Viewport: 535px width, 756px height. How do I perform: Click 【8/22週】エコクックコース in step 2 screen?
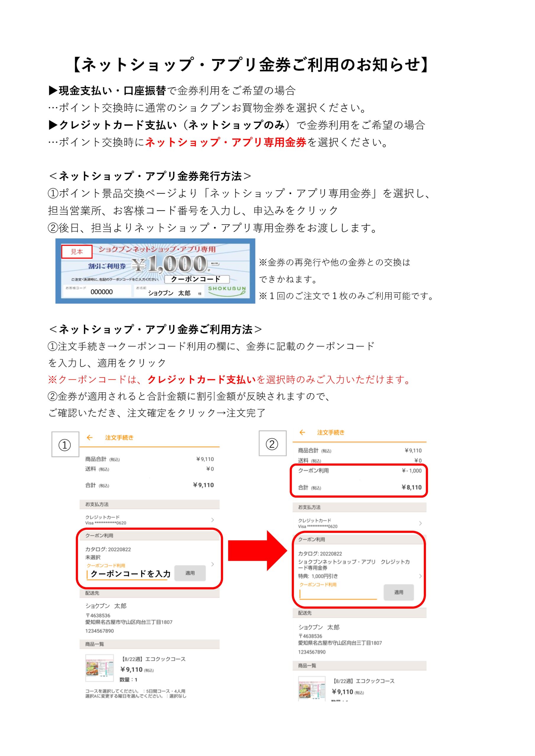click(x=363, y=681)
